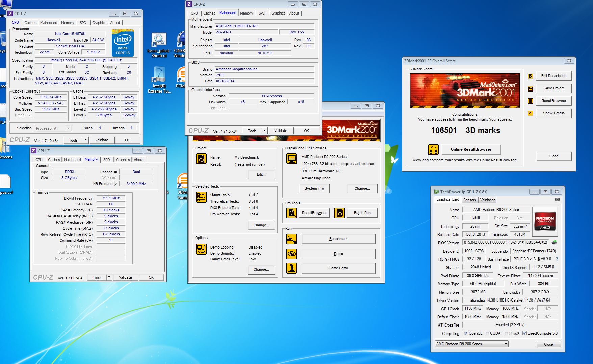Click the GPU-Z title bar icon

coord(436,192)
